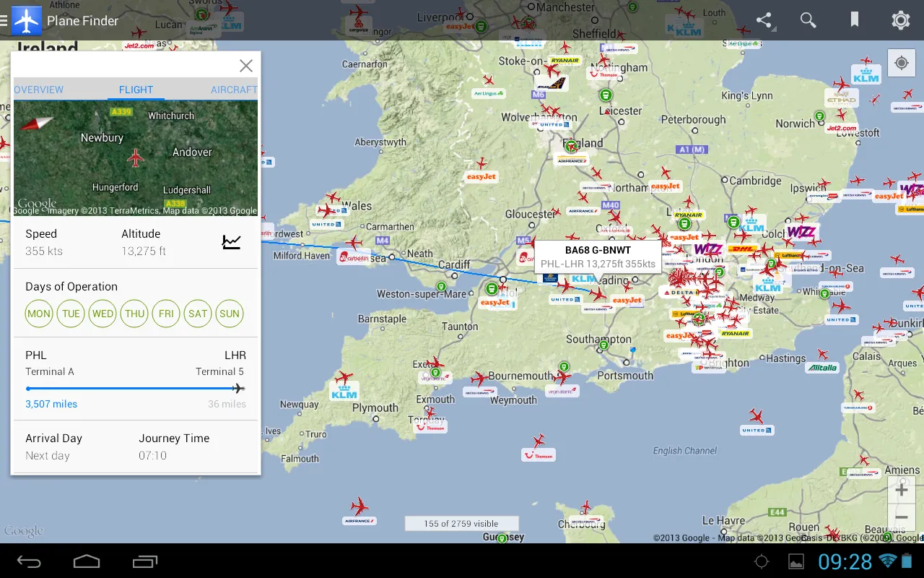Tap the 36 miles remaining text
Screen dimensions: 924x578
(x=227, y=404)
